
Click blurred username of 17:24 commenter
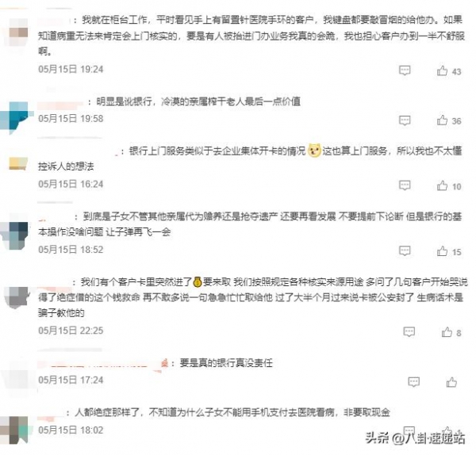[x=103, y=363]
